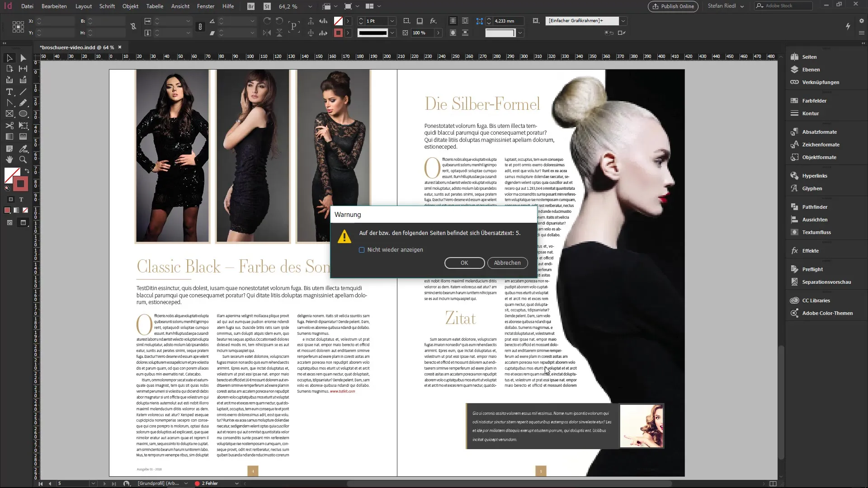Click the control bar fill swatch (none)
Image resolution: width=868 pixels, height=488 pixels.
point(338,21)
